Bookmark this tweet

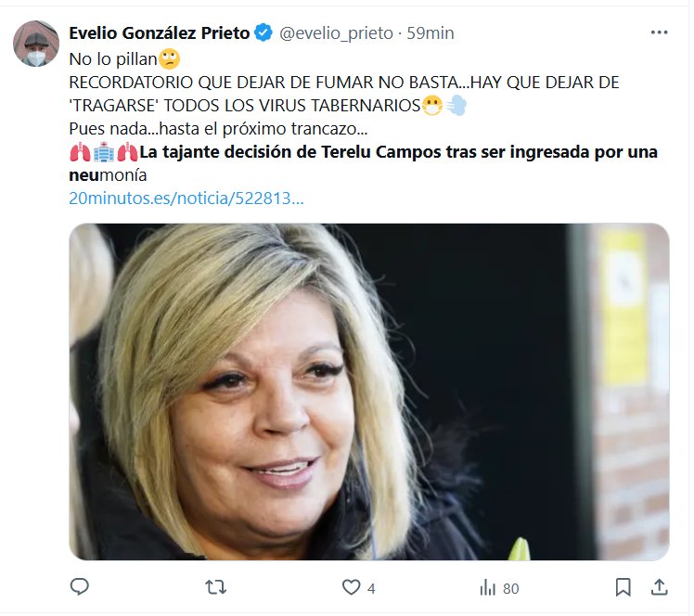(x=623, y=587)
